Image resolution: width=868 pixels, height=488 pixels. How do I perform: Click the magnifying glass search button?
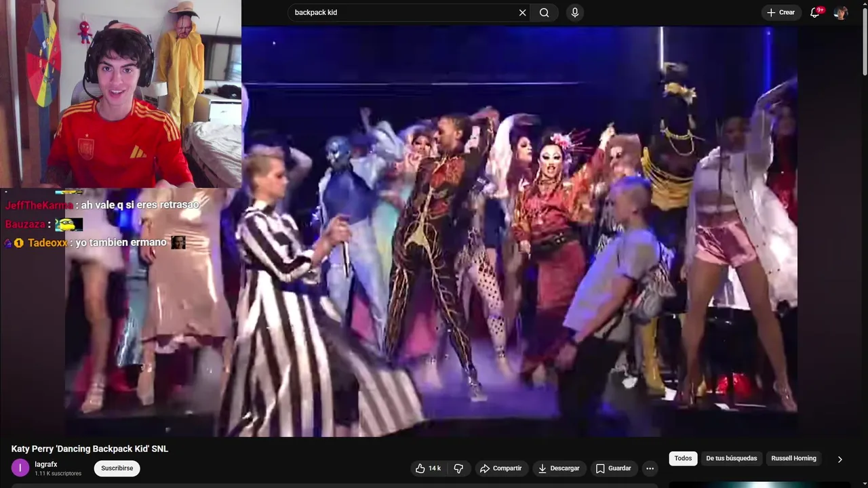click(x=545, y=13)
